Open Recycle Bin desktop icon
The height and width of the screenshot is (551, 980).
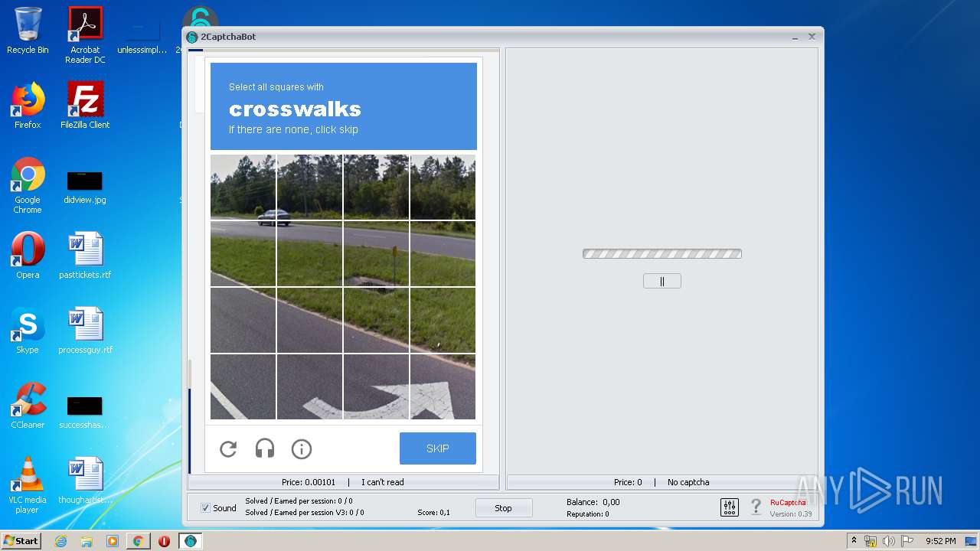tap(28, 31)
